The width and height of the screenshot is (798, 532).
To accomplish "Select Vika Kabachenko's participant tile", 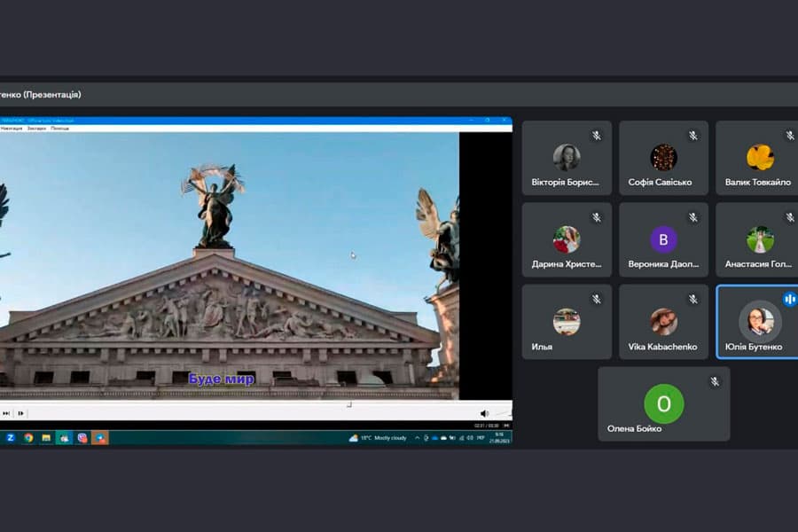I will click(663, 322).
